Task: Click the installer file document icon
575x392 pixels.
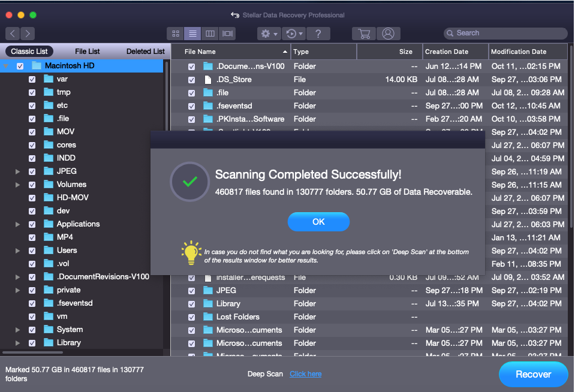Action: pyautogui.click(x=208, y=278)
